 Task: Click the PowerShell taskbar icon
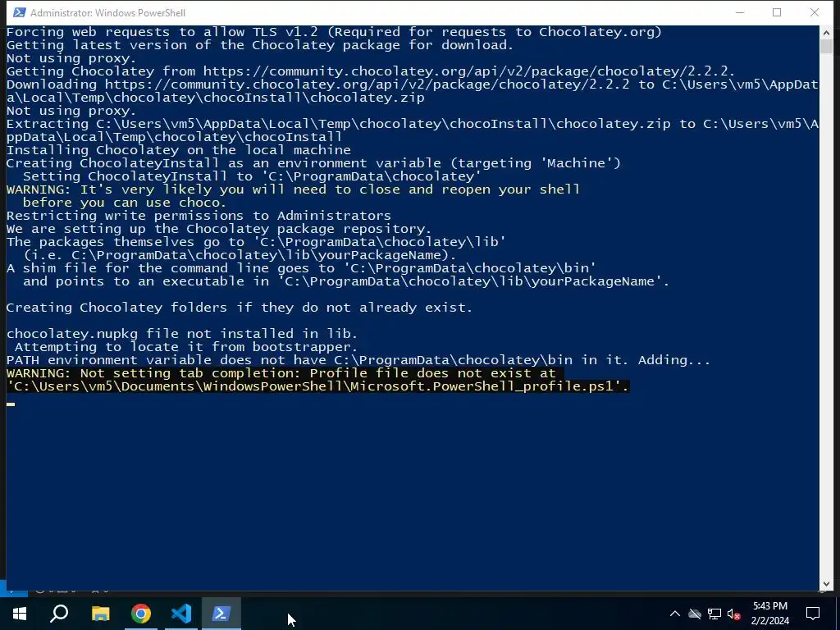221,614
